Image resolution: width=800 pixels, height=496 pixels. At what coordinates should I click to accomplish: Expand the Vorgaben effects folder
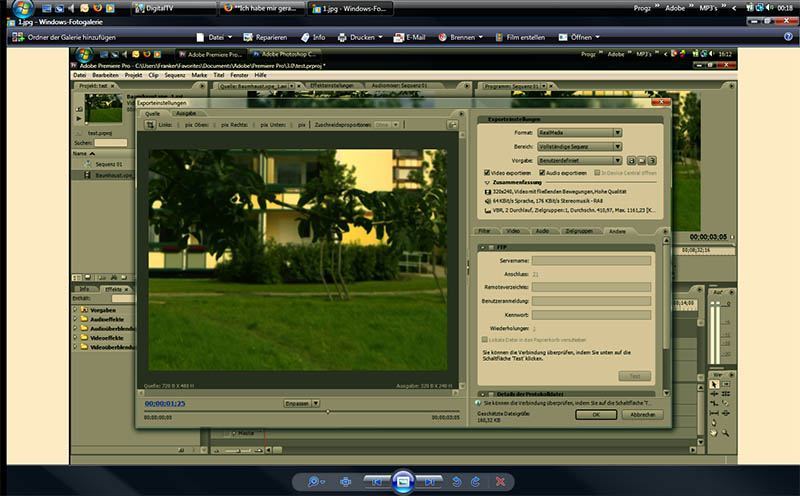pyautogui.click(x=76, y=309)
